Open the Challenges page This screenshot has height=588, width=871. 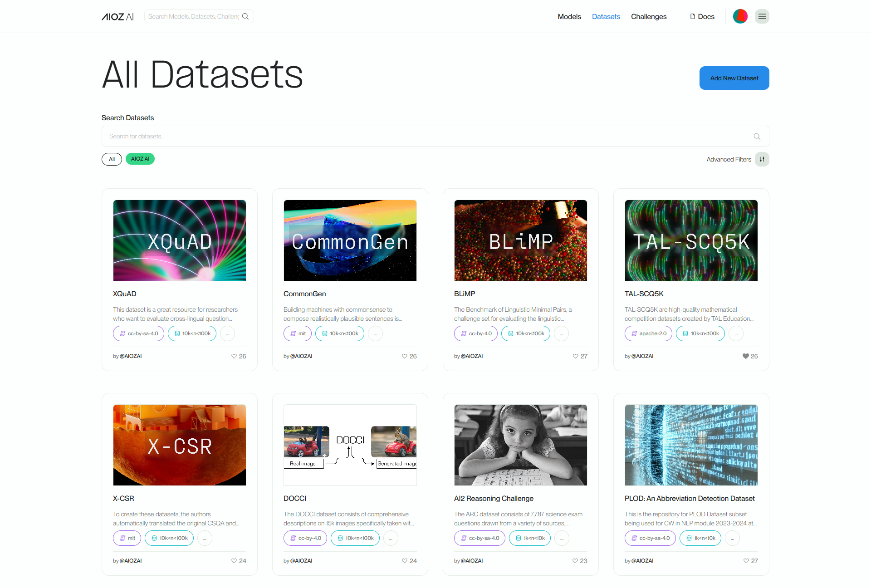tap(649, 16)
